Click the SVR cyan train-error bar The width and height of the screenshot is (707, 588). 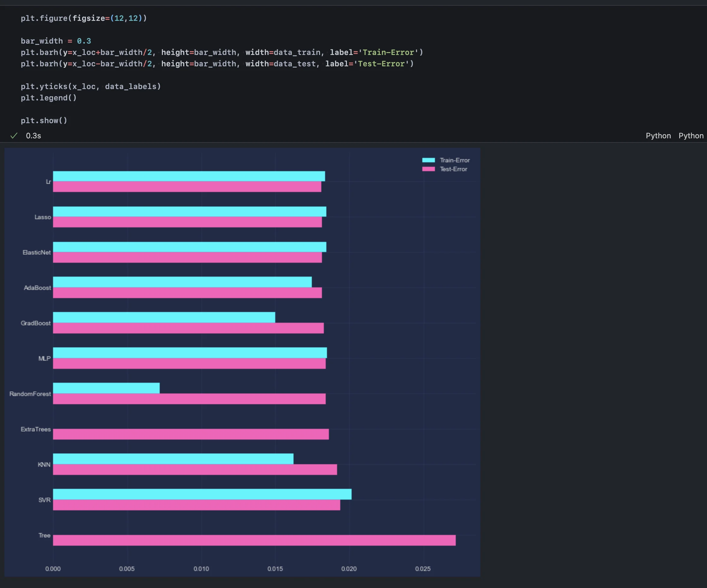pos(202,494)
